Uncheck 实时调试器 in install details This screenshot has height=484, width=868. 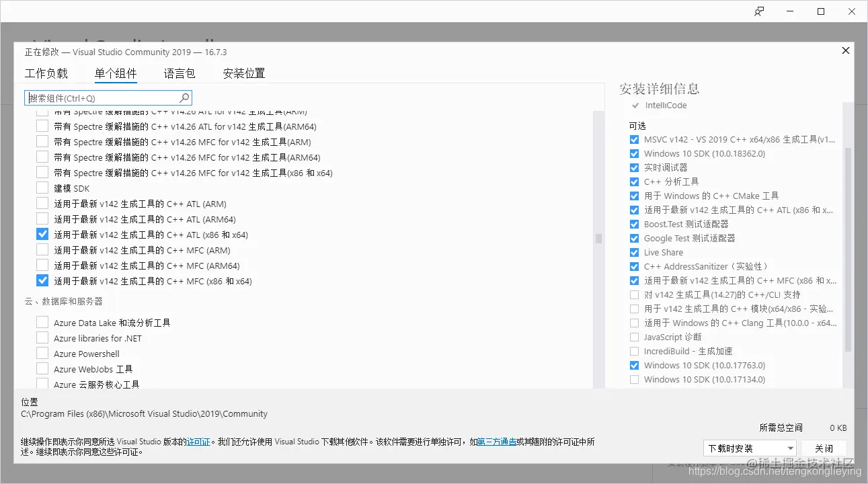coord(634,167)
